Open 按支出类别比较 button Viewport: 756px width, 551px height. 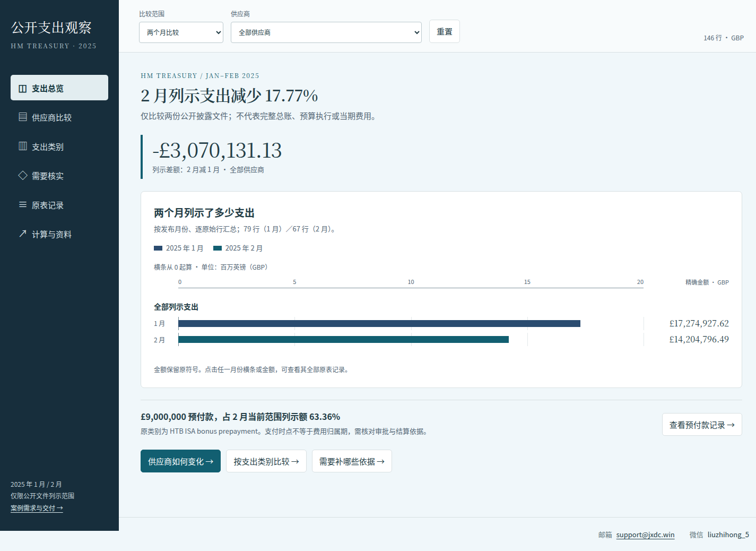pos(266,461)
